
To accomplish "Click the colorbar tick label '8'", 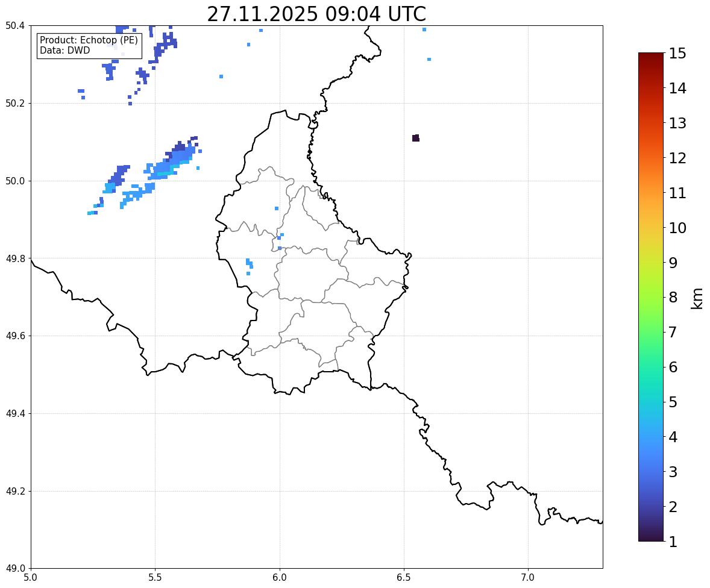I will [x=673, y=298].
